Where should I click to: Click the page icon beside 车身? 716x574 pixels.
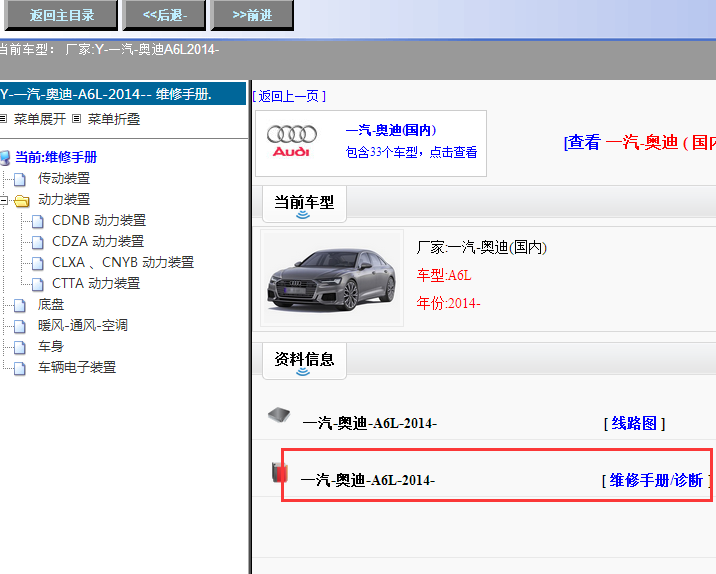tap(20, 348)
